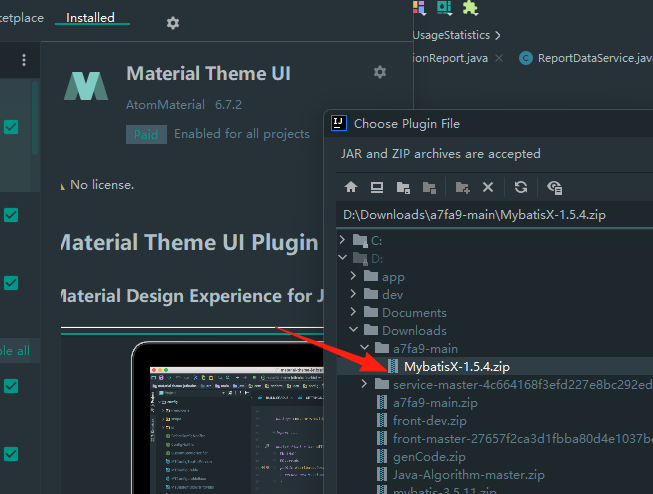This screenshot has height=494, width=653.
Task: Click the Material Theme UI logo
Action: (86, 86)
